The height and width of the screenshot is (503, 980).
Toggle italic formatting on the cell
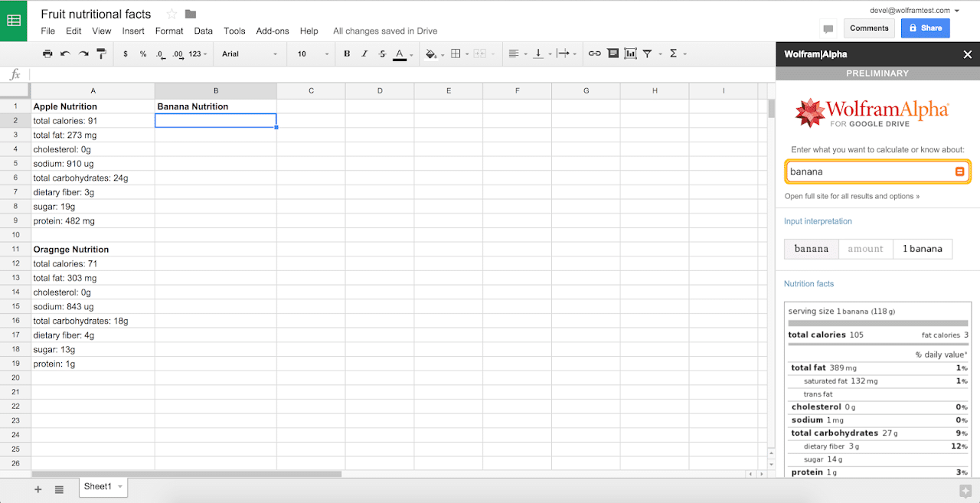(364, 54)
